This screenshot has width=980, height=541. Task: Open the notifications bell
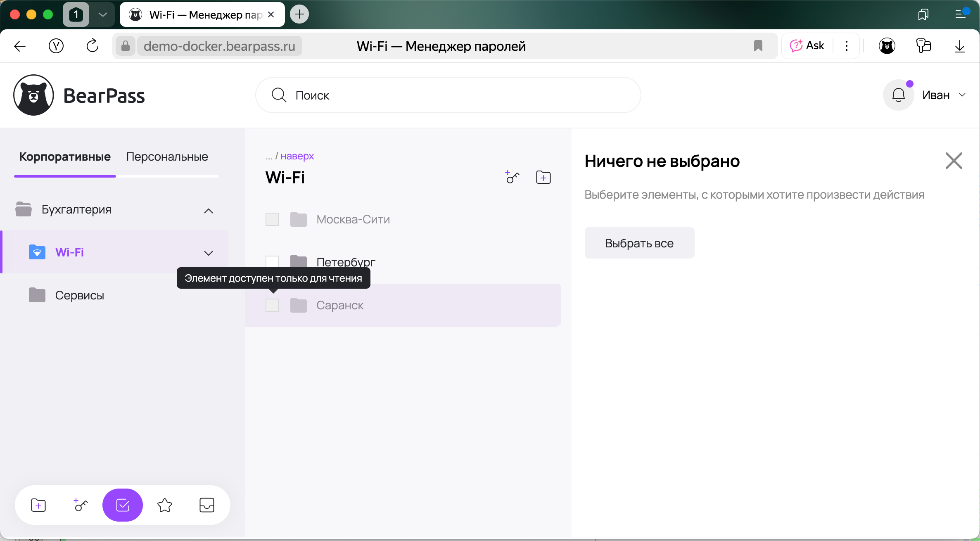pyautogui.click(x=898, y=95)
